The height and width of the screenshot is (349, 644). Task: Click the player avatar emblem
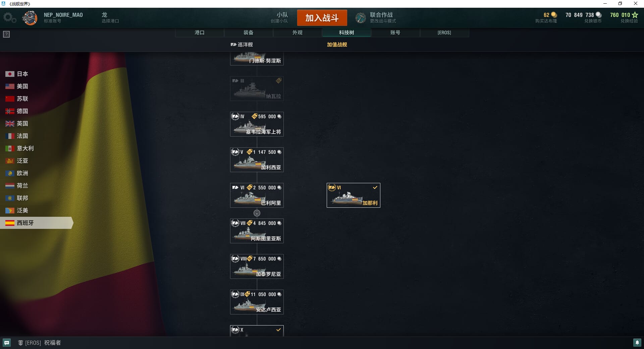[x=30, y=18]
